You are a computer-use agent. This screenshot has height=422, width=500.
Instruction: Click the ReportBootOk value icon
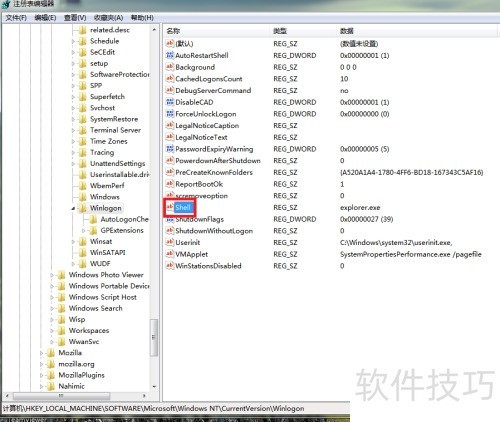coord(170,183)
